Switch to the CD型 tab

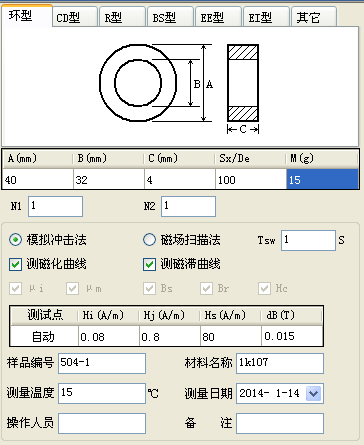coord(75,17)
